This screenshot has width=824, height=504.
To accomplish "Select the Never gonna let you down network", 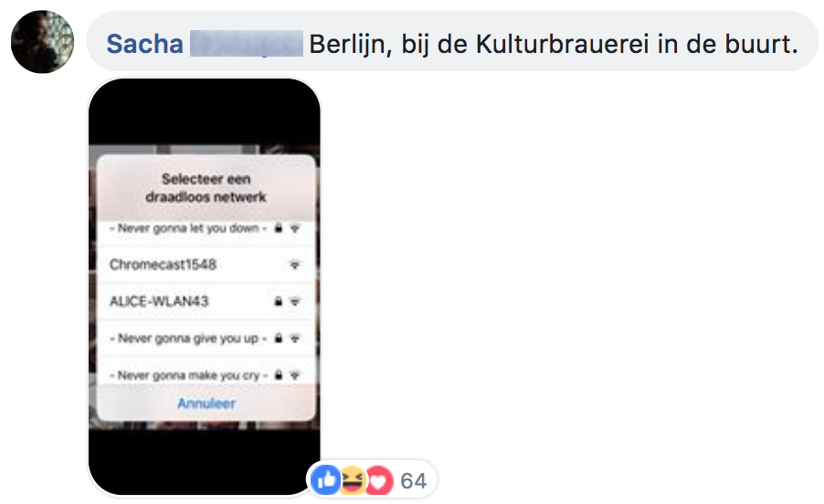I will click(x=206, y=229).
